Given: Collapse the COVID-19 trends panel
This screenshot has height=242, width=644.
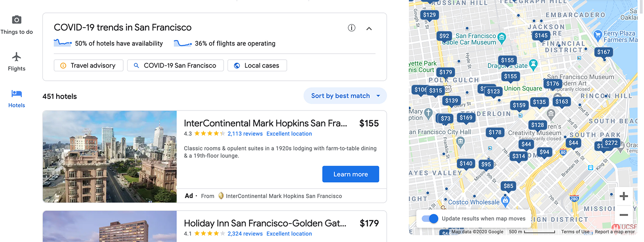Looking at the screenshot, I should [x=369, y=28].
